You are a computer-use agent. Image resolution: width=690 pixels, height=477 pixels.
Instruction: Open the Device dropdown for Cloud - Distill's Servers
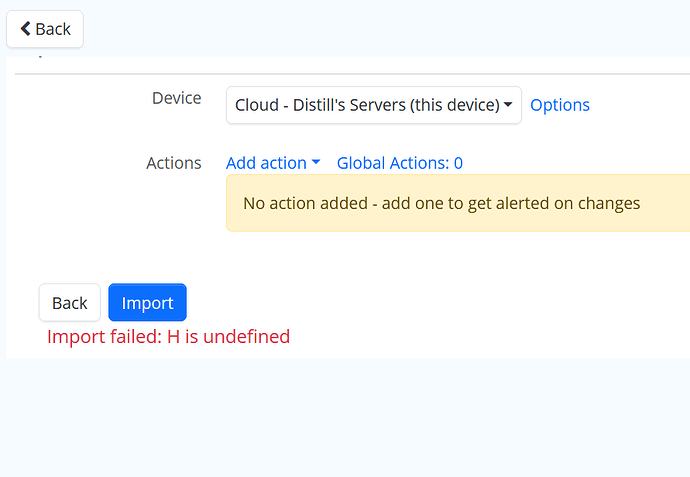(374, 105)
